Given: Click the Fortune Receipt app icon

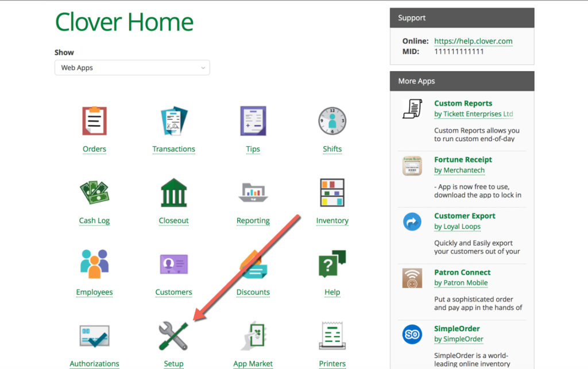Looking at the screenshot, I should (412, 166).
